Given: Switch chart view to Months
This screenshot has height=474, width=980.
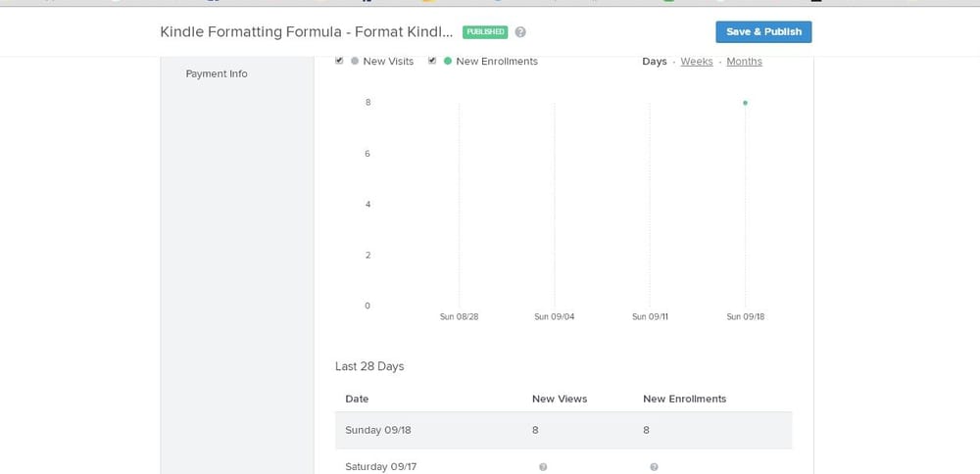Looking at the screenshot, I should pyautogui.click(x=745, y=61).
